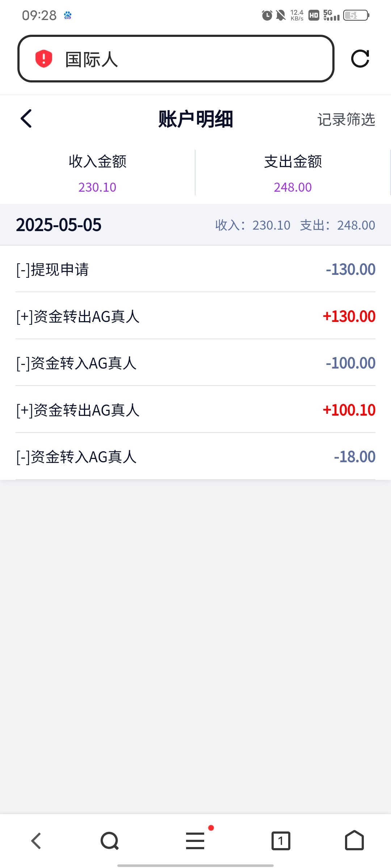Screen dimensions: 391x868
Task: Select the 收入金额 summary tab
Action: click(97, 173)
